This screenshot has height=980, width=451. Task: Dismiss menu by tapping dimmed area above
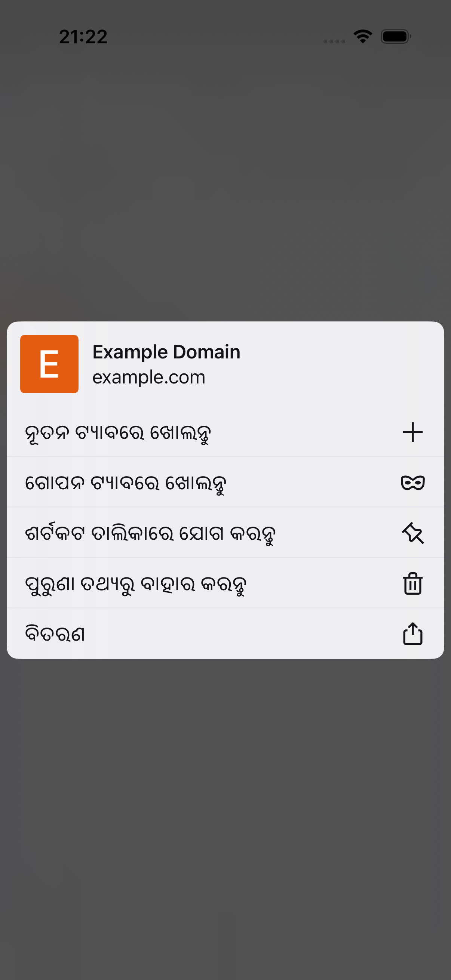point(225,183)
